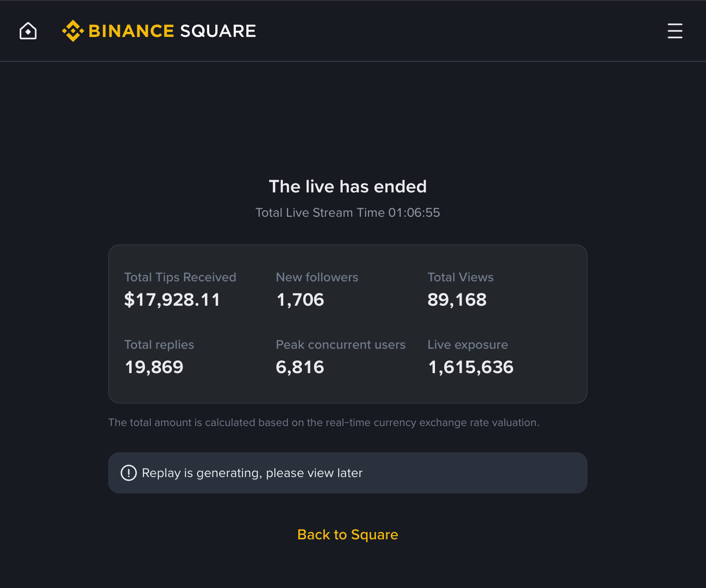Click the heading The live has ended
The width and height of the screenshot is (706, 588).
click(x=348, y=186)
